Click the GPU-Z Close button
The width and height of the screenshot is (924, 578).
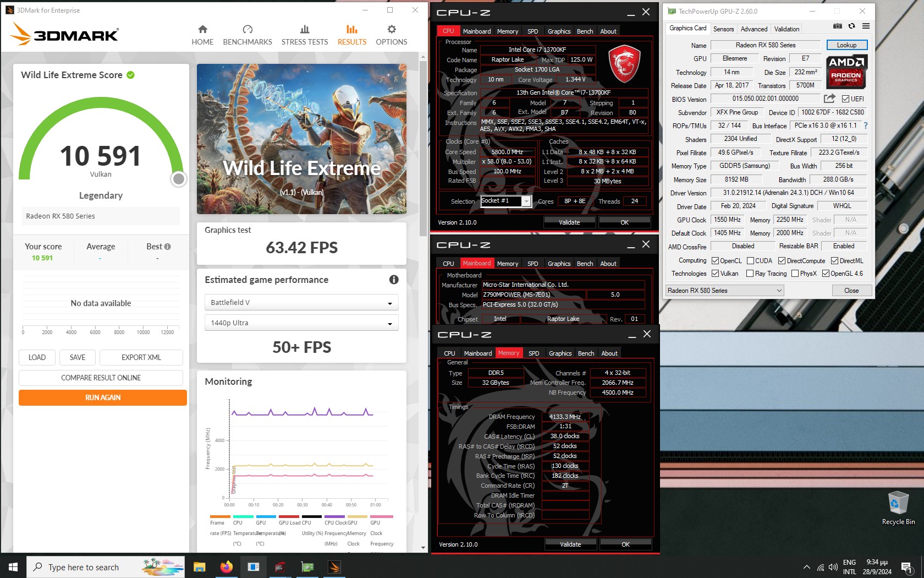(851, 291)
